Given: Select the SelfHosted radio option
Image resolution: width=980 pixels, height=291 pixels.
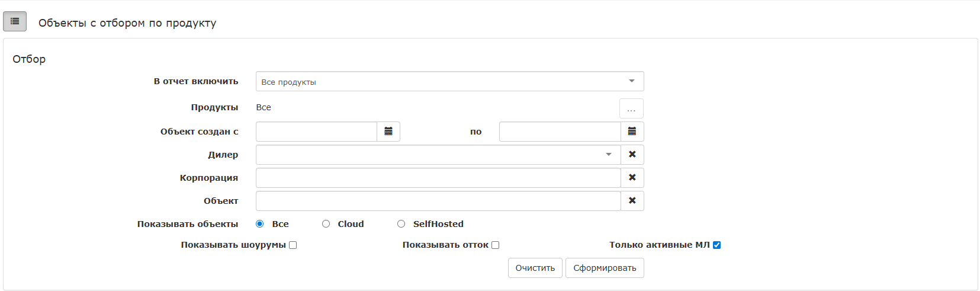Looking at the screenshot, I should coord(401,224).
